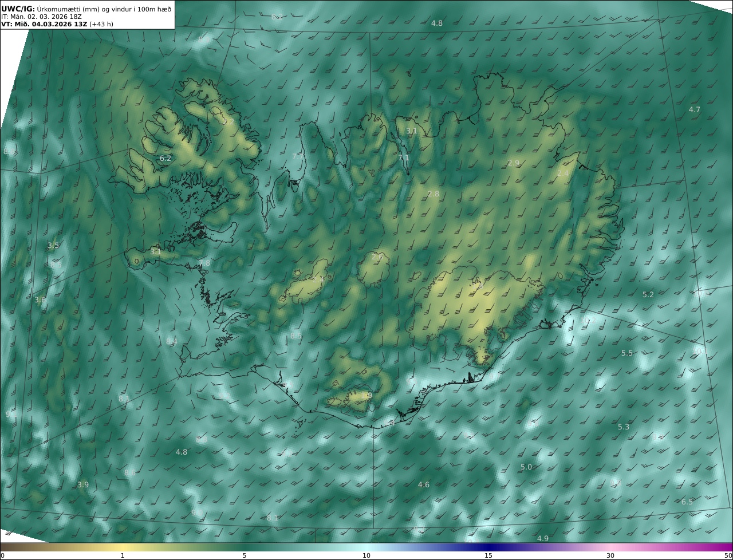Click the 6.5 value label
The height and width of the screenshot is (560, 733).
coord(687,502)
